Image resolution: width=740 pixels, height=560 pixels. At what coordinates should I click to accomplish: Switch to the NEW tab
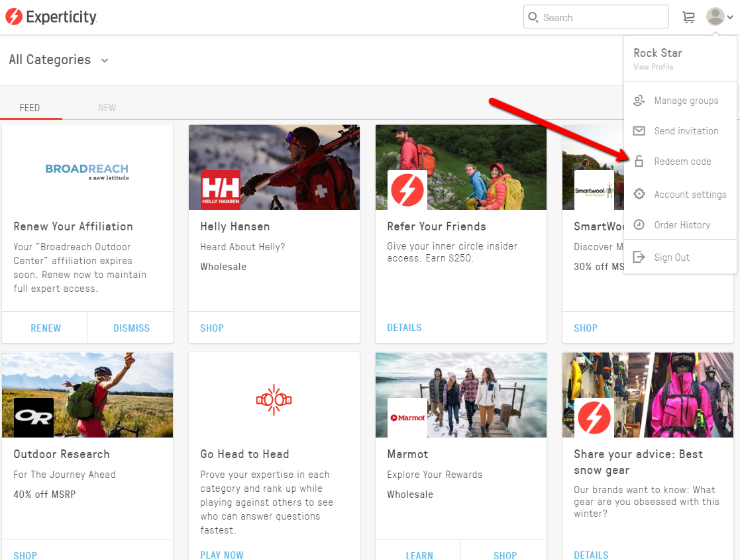point(107,108)
